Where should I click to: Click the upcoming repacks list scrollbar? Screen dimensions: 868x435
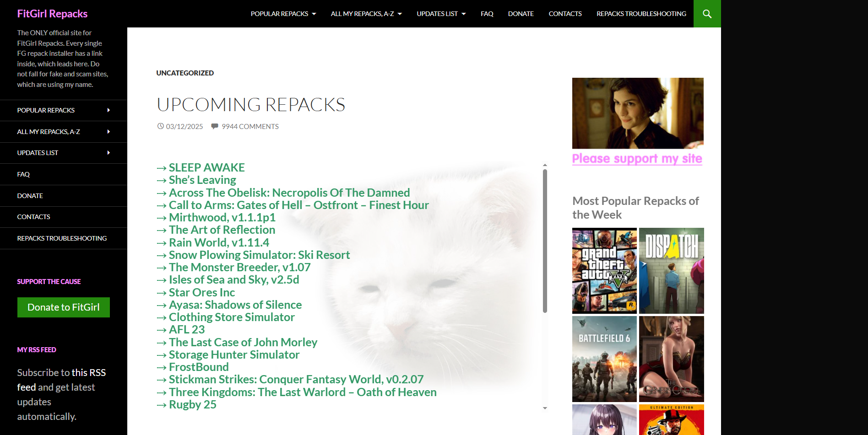pos(545,241)
